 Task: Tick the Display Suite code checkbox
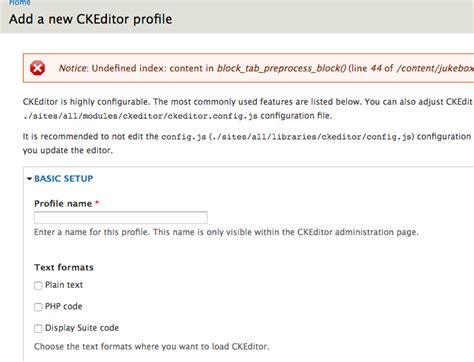[38, 328]
